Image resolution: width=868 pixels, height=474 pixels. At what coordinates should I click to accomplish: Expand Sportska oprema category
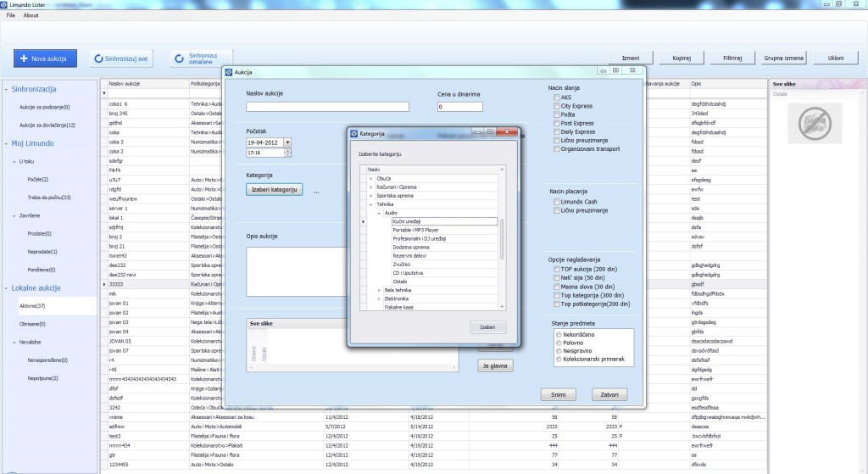click(x=371, y=196)
